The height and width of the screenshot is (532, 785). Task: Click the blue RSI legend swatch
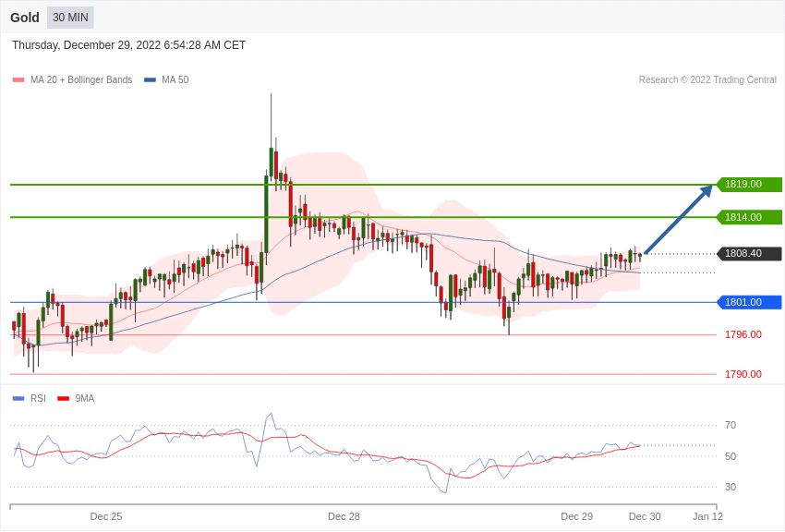click(x=18, y=398)
